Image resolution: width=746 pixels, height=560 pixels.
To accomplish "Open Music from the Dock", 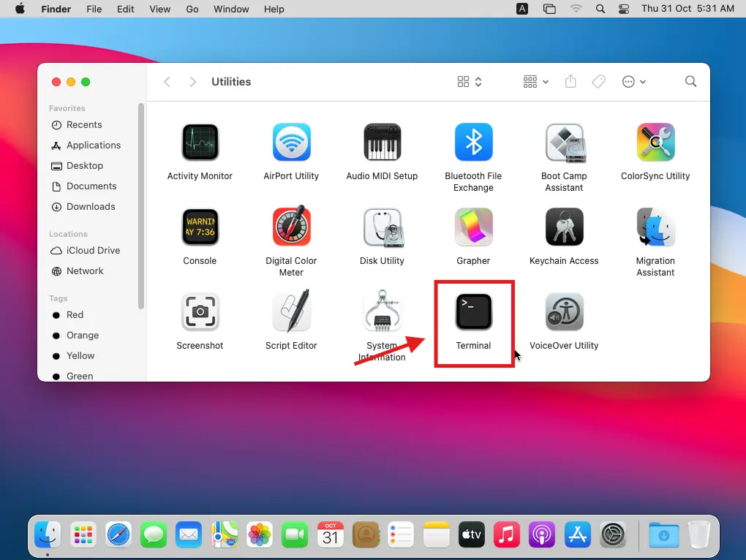I will click(506, 535).
